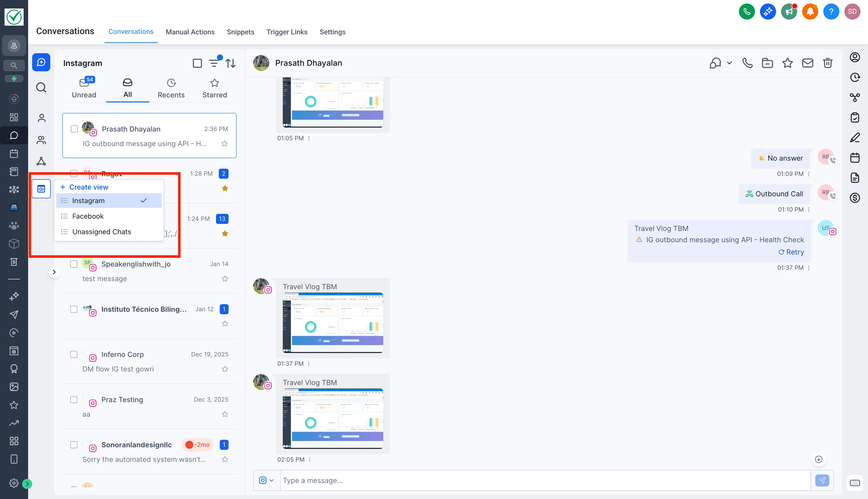Select Facebook from the views menu
This screenshot has width=868, height=499.
88,216
